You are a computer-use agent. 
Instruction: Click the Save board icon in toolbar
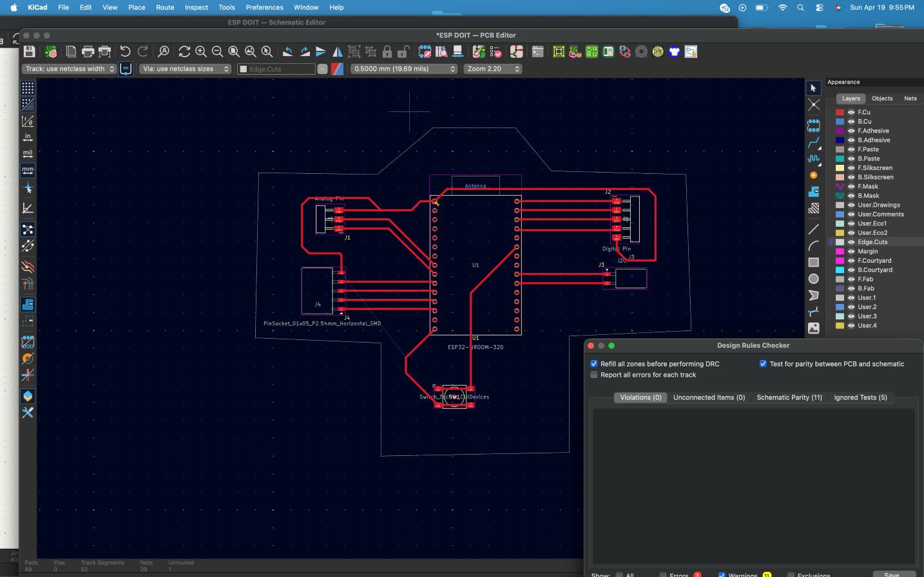coord(29,52)
